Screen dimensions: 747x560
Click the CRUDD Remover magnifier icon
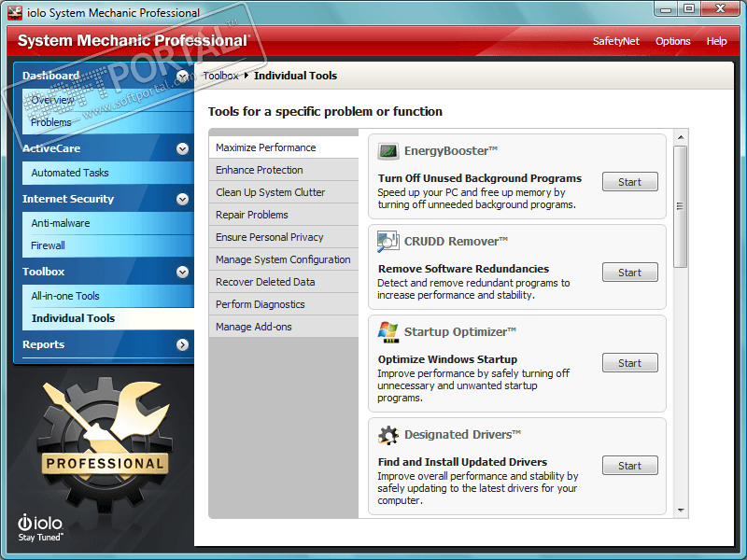click(388, 242)
